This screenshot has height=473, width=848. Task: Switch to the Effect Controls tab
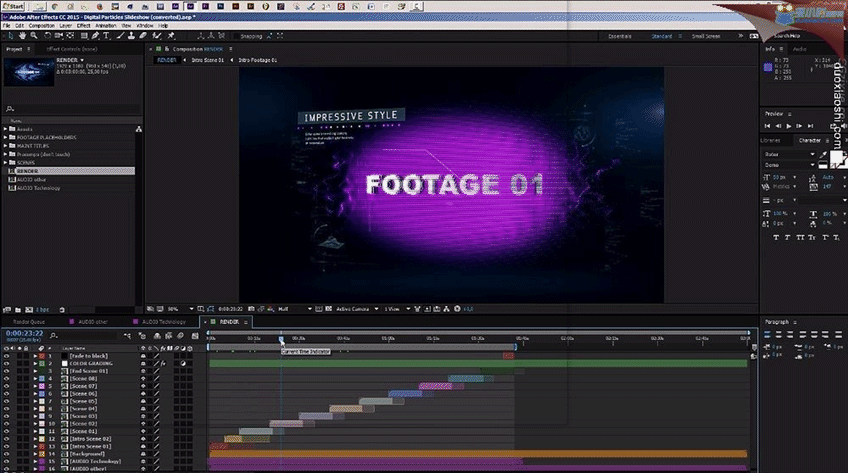71,49
